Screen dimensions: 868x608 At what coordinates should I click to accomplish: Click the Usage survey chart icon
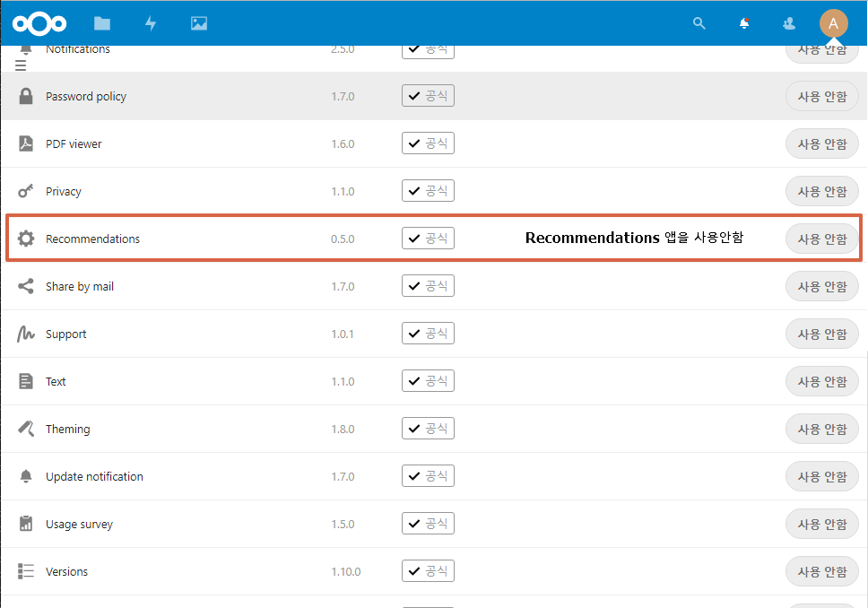[x=25, y=524]
